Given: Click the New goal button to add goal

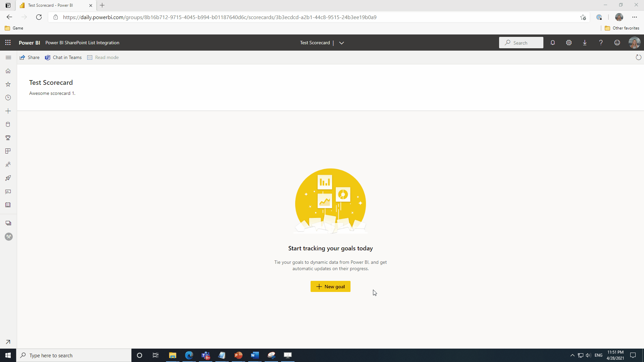Looking at the screenshot, I should (x=330, y=287).
